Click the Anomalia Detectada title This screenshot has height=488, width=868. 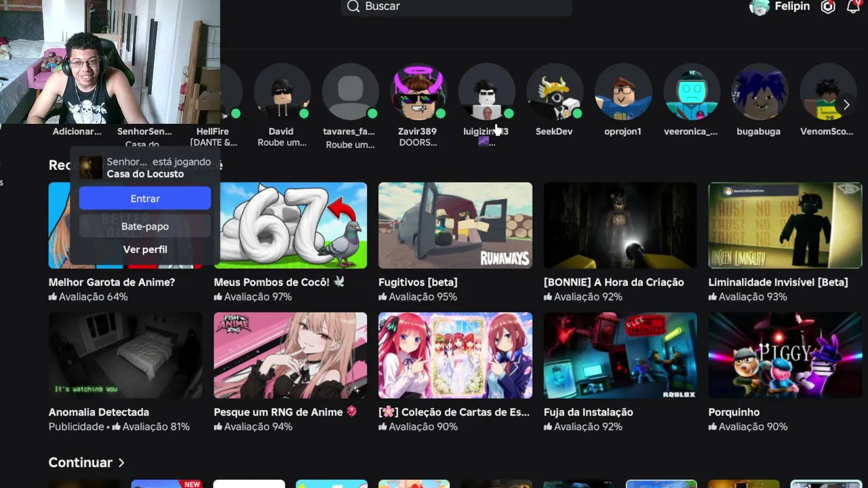99,412
